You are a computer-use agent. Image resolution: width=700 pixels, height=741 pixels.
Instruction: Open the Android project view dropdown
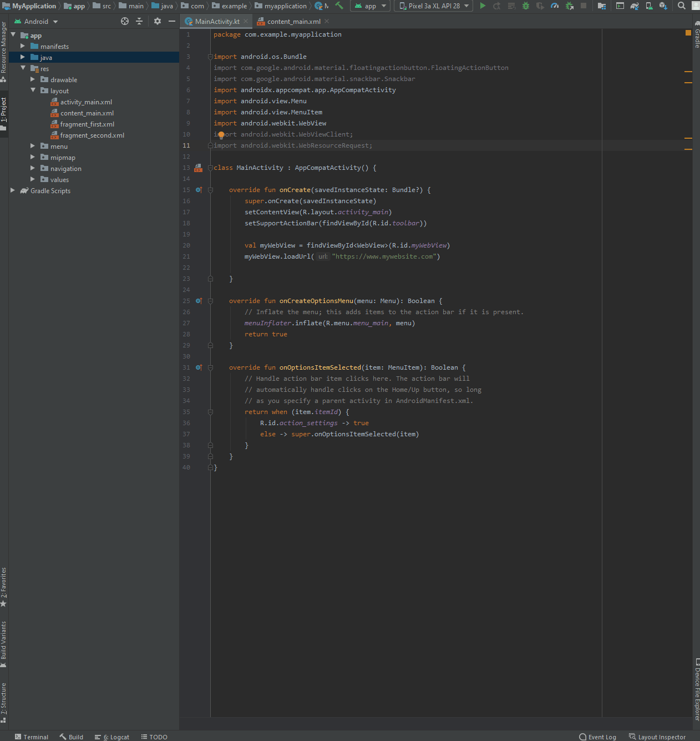click(x=37, y=21)
